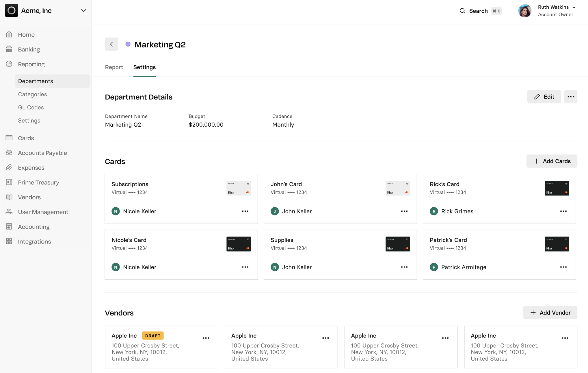
Task: Click the Prime Treasury safe icon
Action: [9, 182]
